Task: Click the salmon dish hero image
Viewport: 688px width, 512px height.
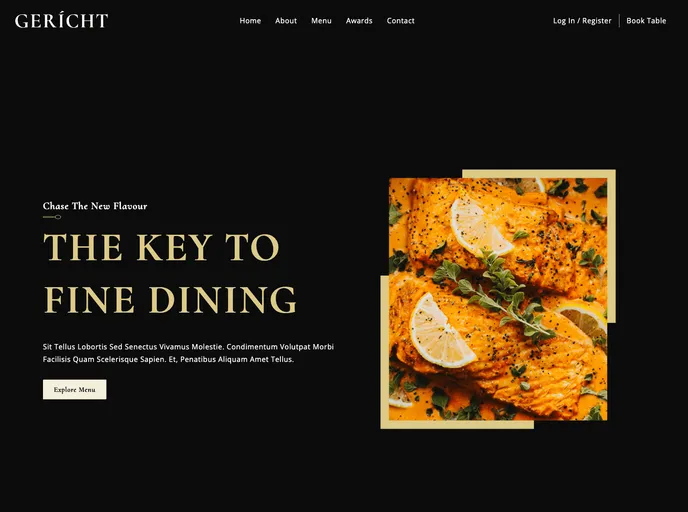Action: pos(498,299)
